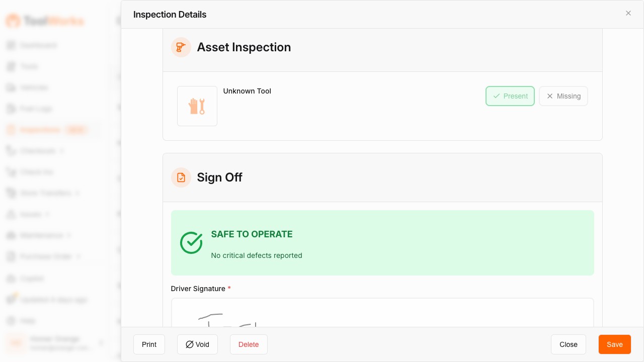This screenshot has height=362, width=644.
Task: Click the Help icon in sidebar
Action: tap(11, 321)
